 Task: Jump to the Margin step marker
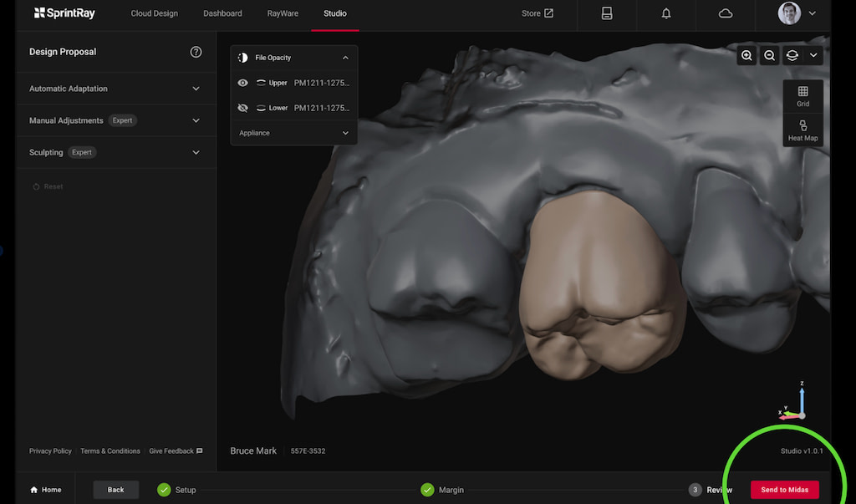(x=427, y=490)
